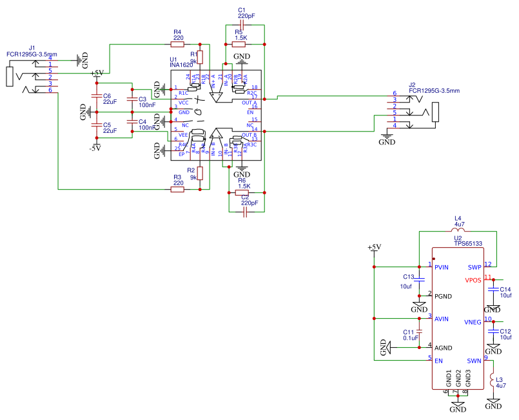Click the R6 1.5K value text
The image size is (519, 420).
pos(244,186)
